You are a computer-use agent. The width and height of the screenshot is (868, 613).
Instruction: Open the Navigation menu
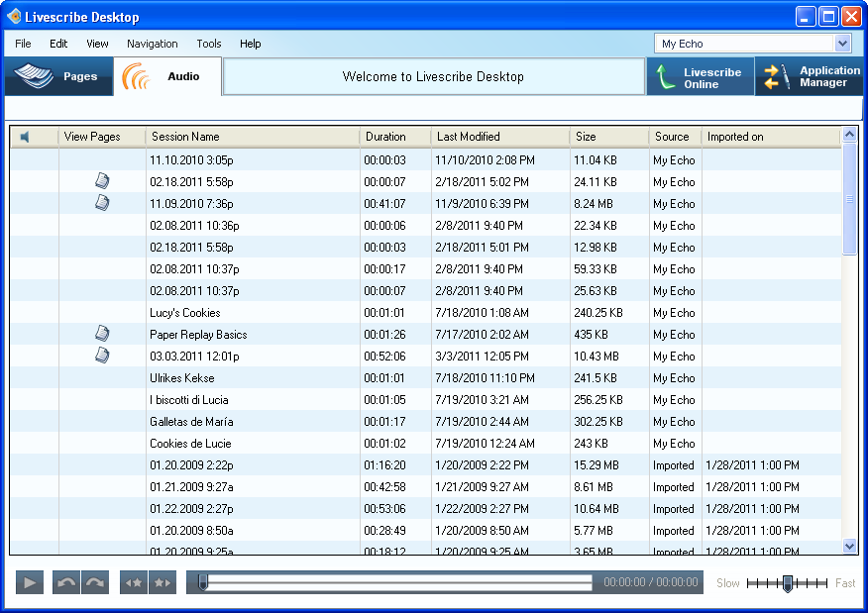pyautogui.click(x=152, y=44)
